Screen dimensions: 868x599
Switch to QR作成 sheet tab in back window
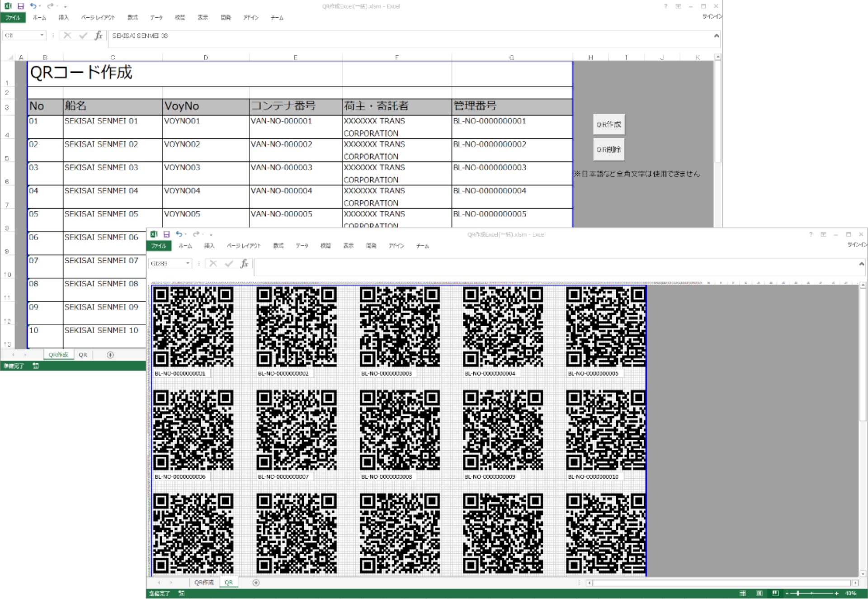[58, 355]
